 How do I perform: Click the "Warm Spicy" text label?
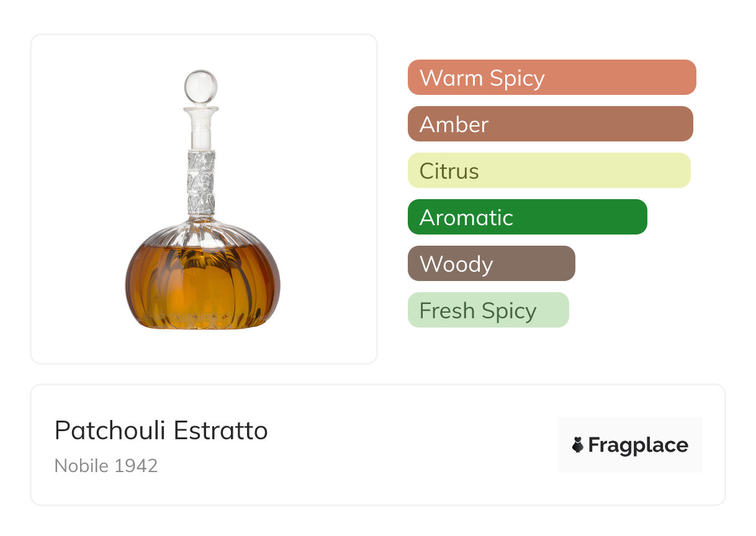tap(482, 78)
